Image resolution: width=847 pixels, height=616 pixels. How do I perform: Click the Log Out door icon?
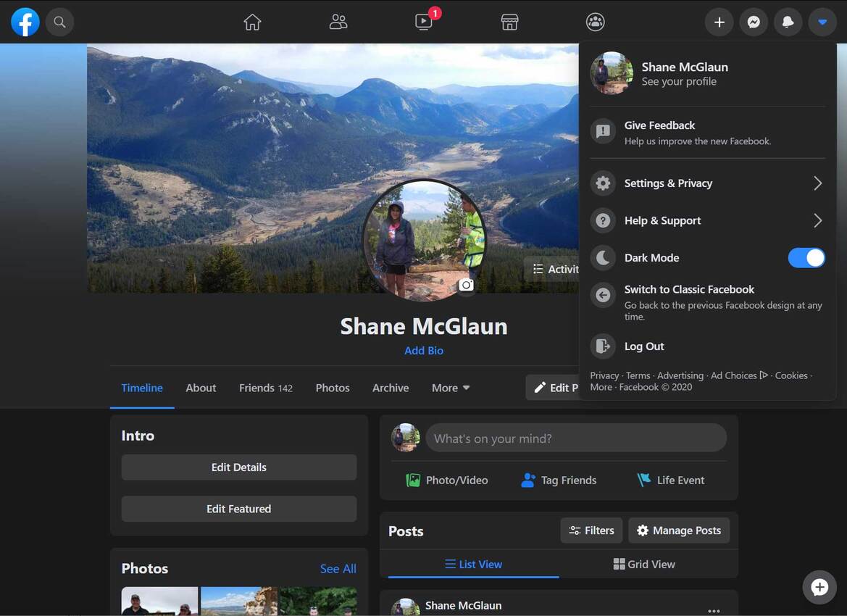coord(603,346)
